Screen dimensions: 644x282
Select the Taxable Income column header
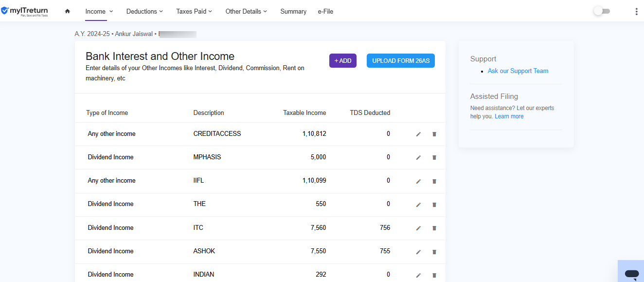(x=304, y=113)
